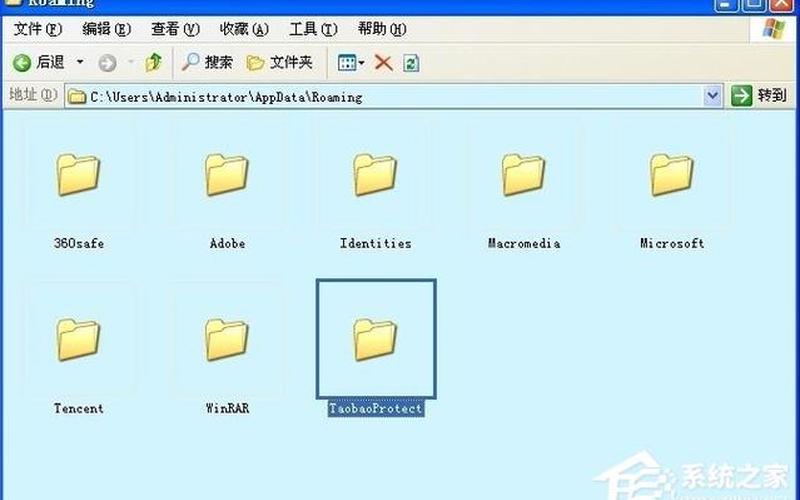Select the Adobe folder icon

[x=227, y=175]
